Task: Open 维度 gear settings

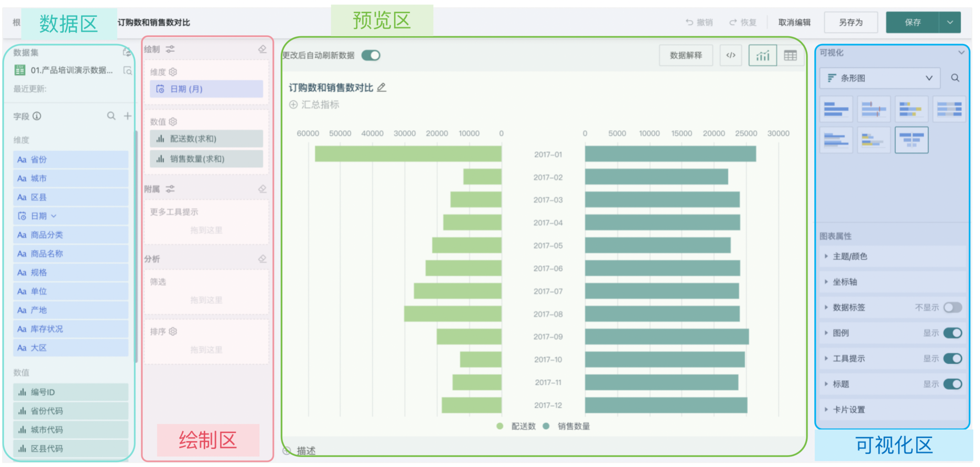Action: click(173, 72)
